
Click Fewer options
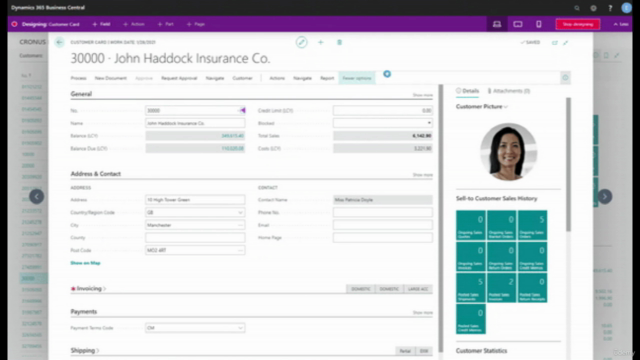pos(357,78)
